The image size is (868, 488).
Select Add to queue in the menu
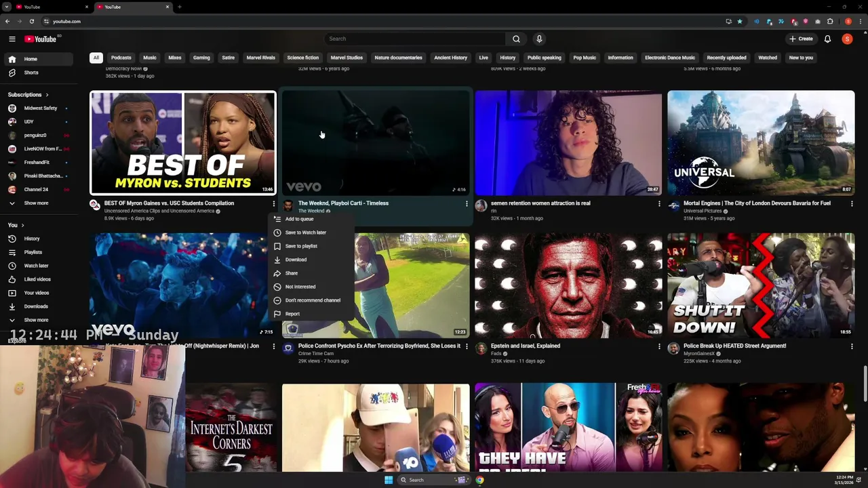[x=312, y=219]
